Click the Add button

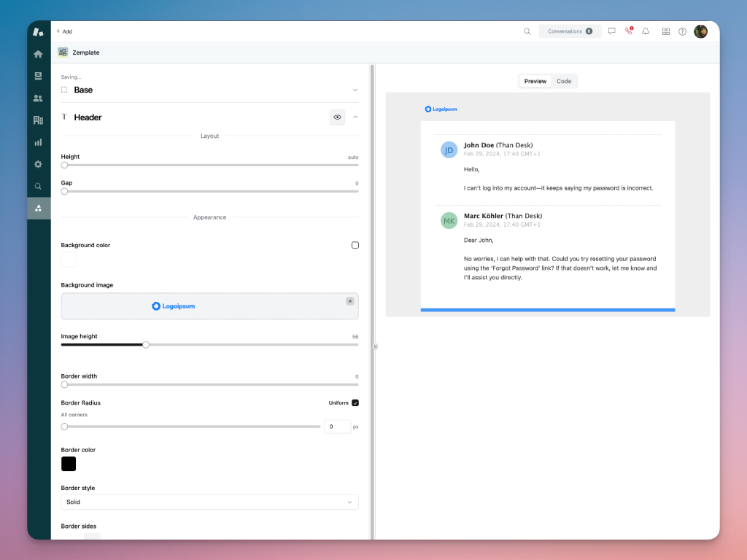64,31
